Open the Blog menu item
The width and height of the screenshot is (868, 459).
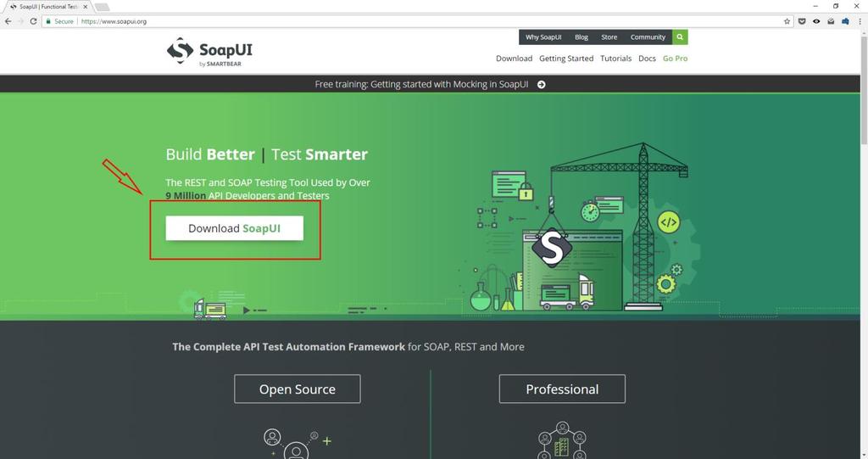coord(581,37)
